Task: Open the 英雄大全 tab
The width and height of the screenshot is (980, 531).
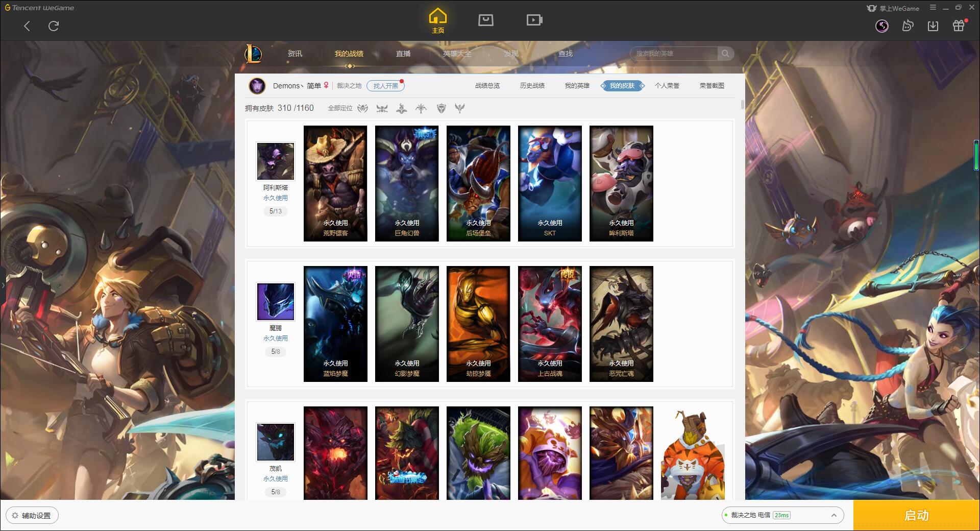Action: click(457, 54)
